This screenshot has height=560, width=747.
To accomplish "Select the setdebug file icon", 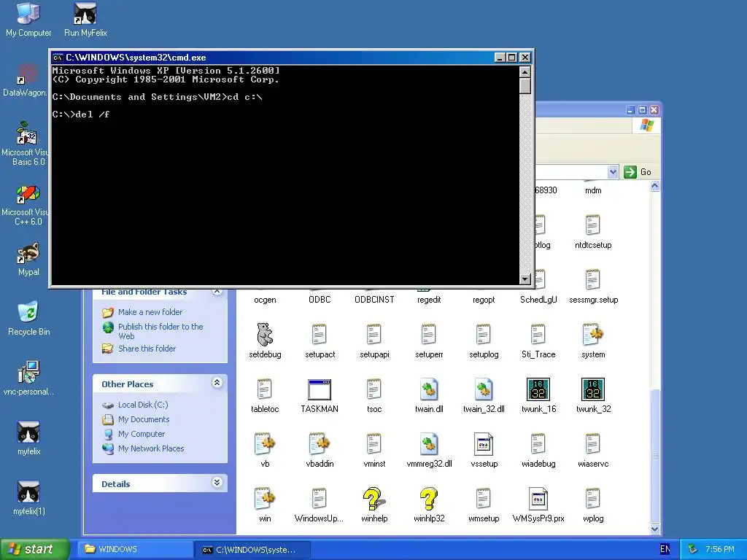I will 265,340.
